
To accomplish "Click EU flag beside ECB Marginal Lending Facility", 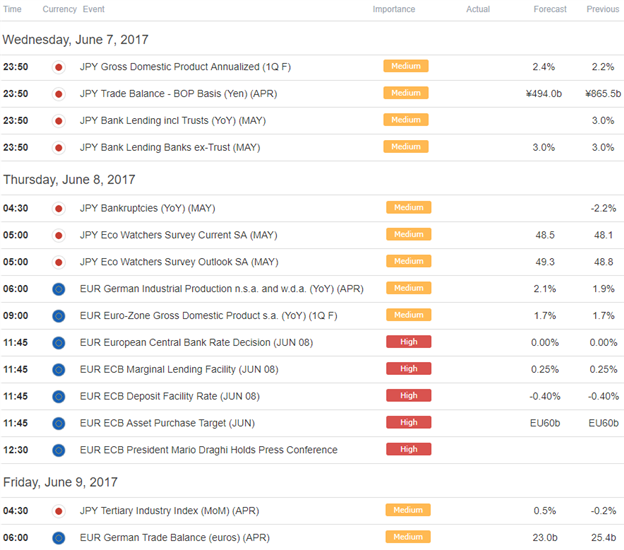I will pos(58,370).
